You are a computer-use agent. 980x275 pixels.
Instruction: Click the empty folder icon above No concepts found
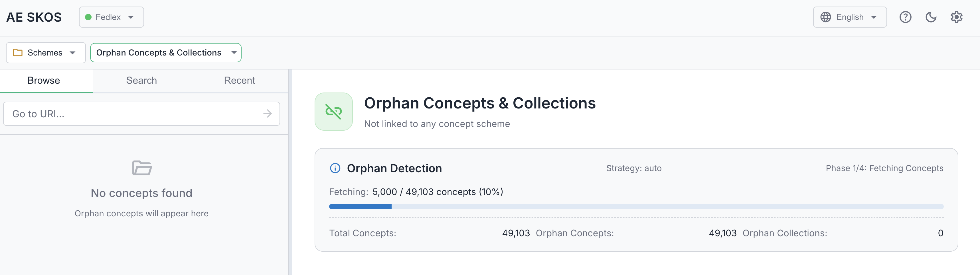141,168
